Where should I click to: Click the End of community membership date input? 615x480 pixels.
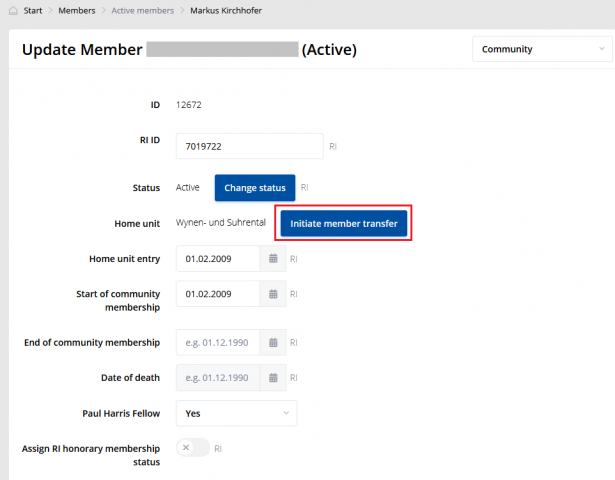pos(218,343)
